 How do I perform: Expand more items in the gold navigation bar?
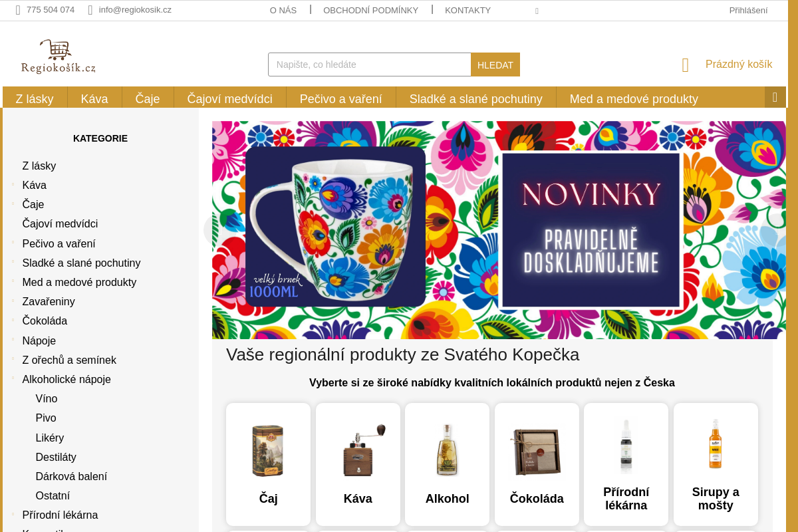pyautogui.click(x=775, y=97)
